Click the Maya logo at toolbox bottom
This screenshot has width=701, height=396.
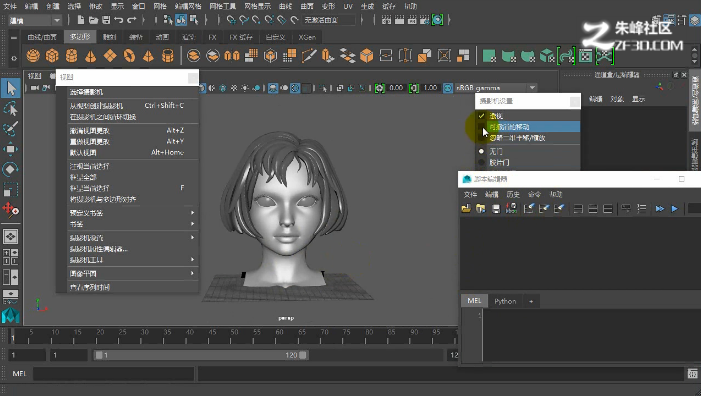coord(11,316)
